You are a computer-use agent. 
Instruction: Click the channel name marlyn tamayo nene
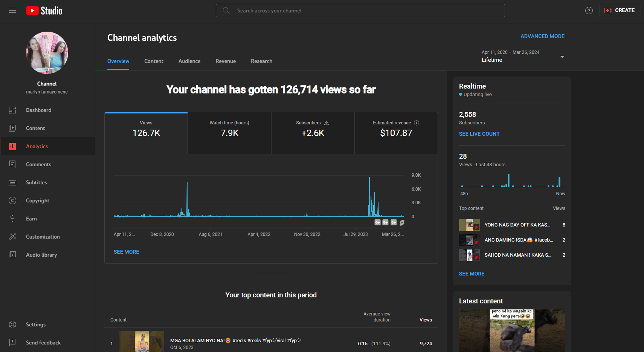click(x=47, y=92)
